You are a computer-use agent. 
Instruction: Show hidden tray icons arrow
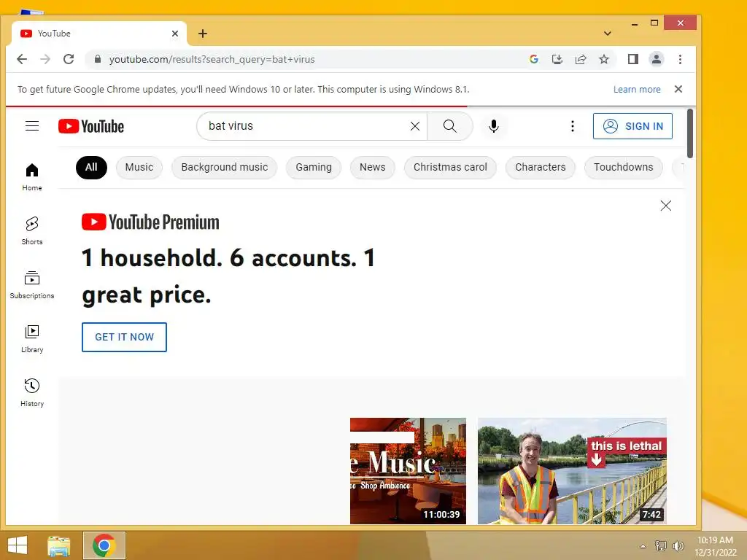pyautogui.click(x=643, y=546)
